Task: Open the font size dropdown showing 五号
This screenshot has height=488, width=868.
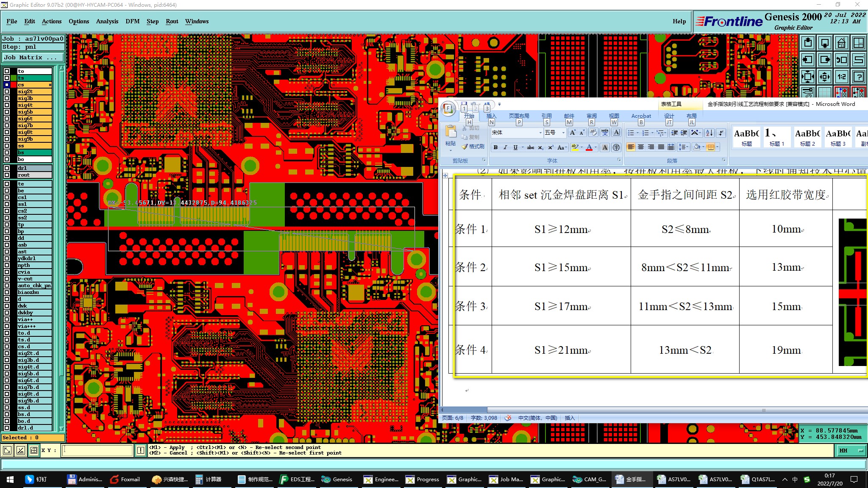Action: (563, 133)
